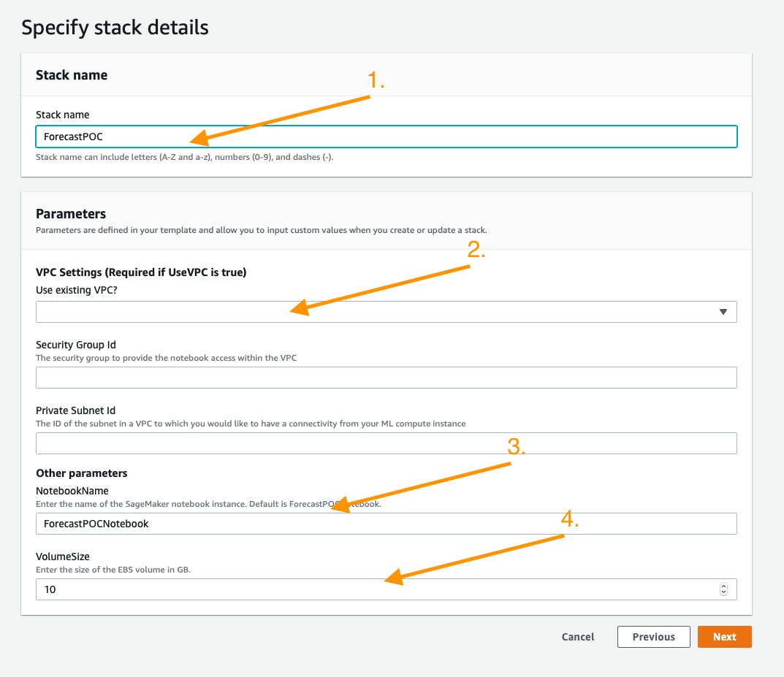Focus the Security Group Id text box
This screenshot has height=677, width=784.
tap(387, 378)
